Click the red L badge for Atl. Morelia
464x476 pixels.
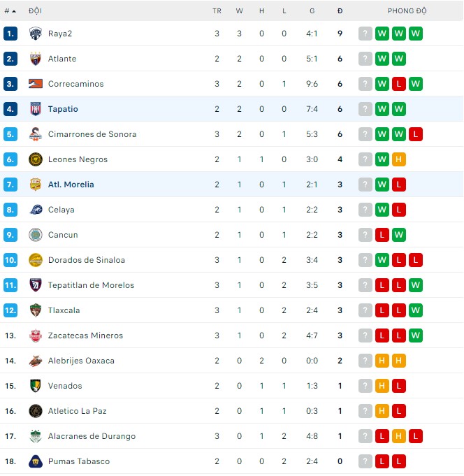point(399,185)
